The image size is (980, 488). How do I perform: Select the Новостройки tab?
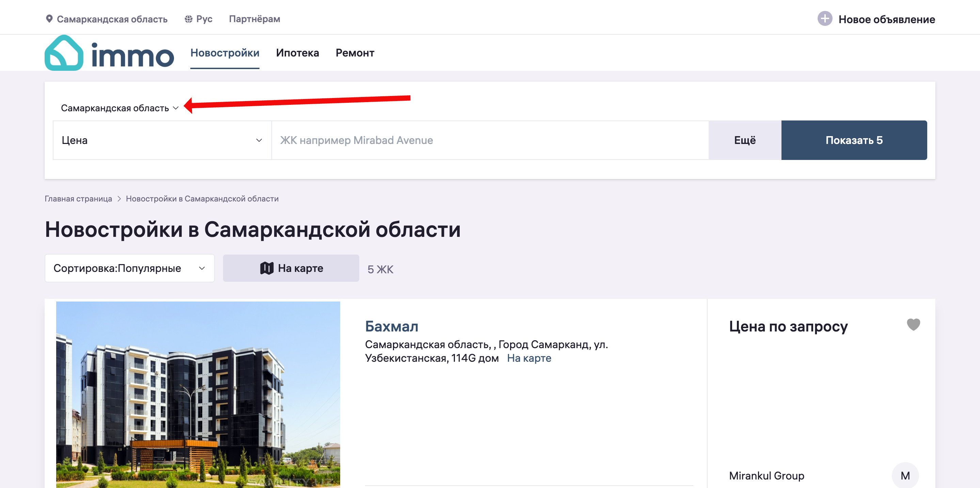click(224, 53)
